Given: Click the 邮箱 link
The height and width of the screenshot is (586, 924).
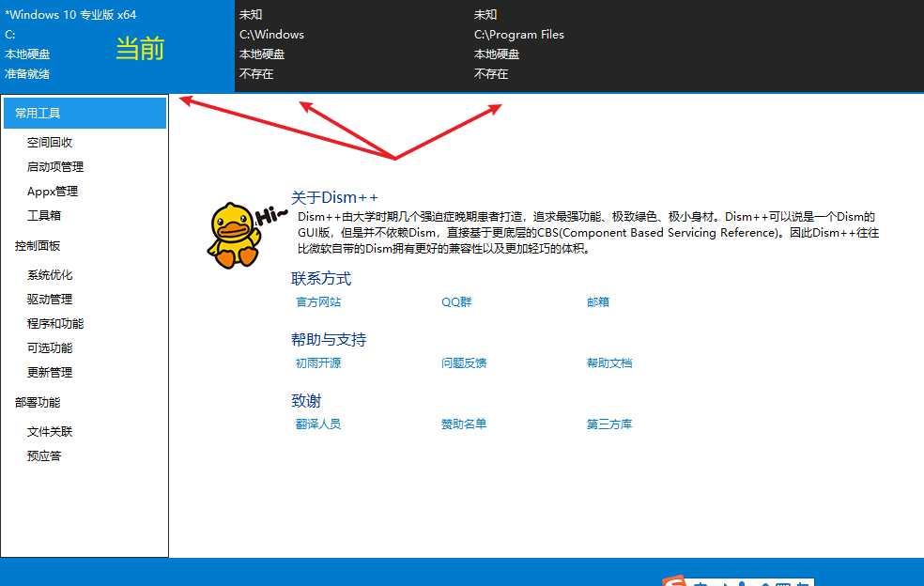Looking at the screenshot, I should tap(598, 301).
